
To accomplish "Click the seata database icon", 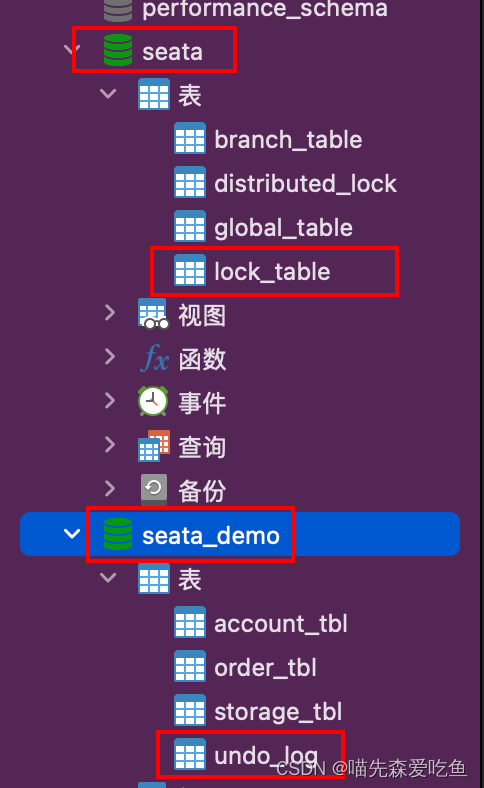I will pos(118,50).
